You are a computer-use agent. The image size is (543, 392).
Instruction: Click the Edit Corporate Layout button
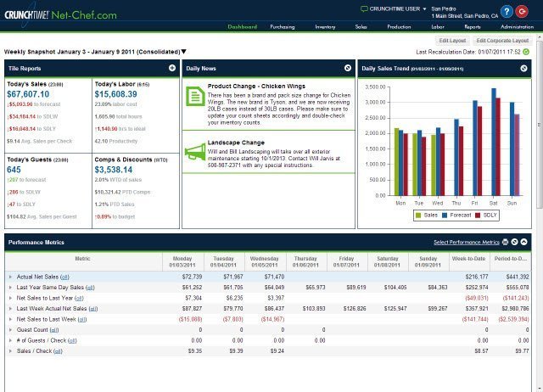502,41
